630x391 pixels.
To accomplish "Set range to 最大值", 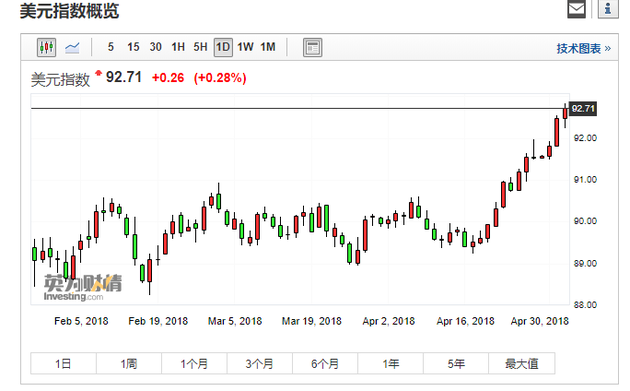I will click(x=522, y=364).
